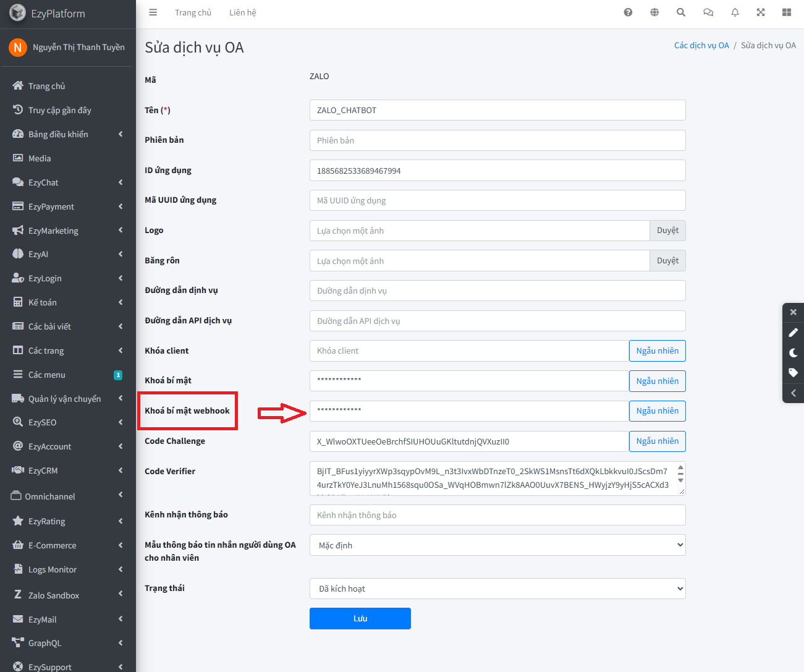Click the pencil edit icon on right panel

point(793,333)
